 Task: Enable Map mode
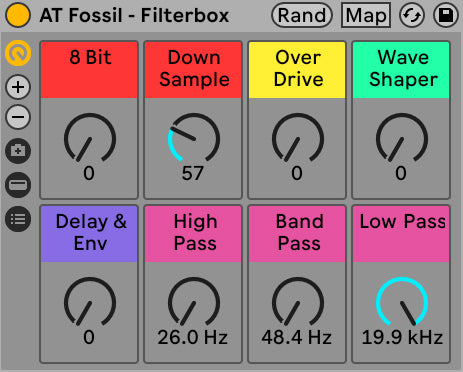(x=366, y=15)
